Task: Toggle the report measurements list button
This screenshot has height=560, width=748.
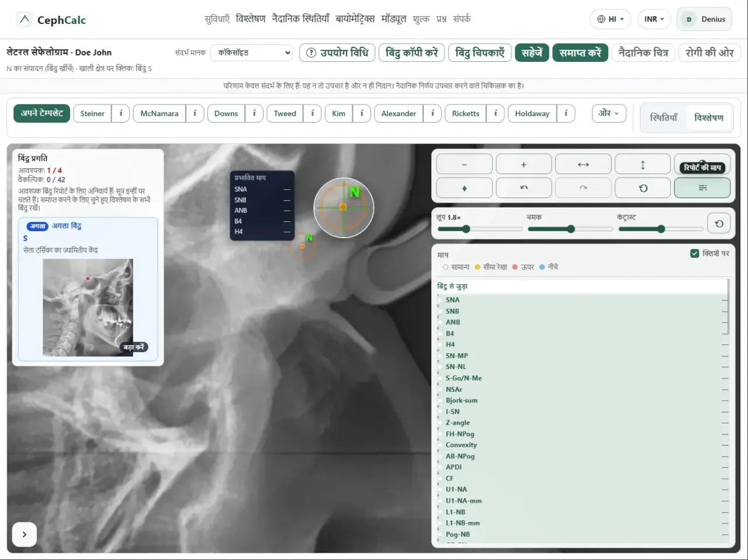Action: (702, 188)
